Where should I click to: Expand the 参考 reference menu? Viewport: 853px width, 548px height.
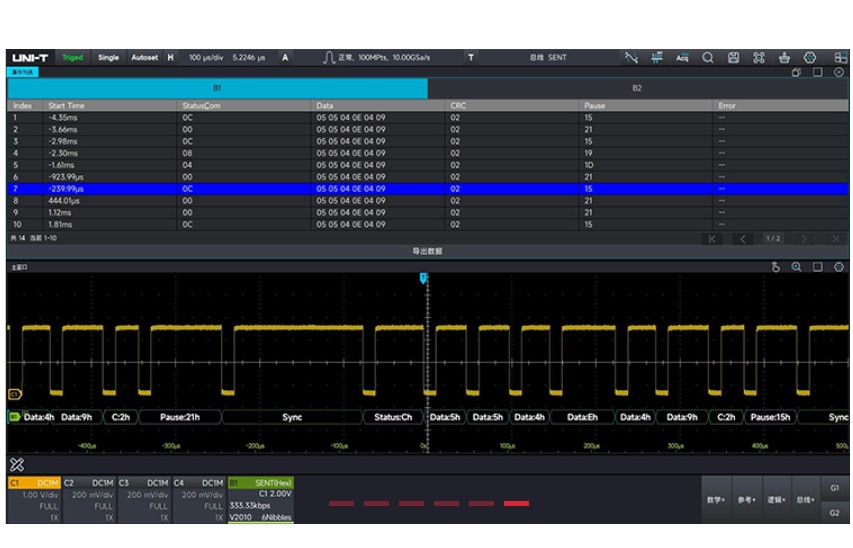tap(745, 499)
